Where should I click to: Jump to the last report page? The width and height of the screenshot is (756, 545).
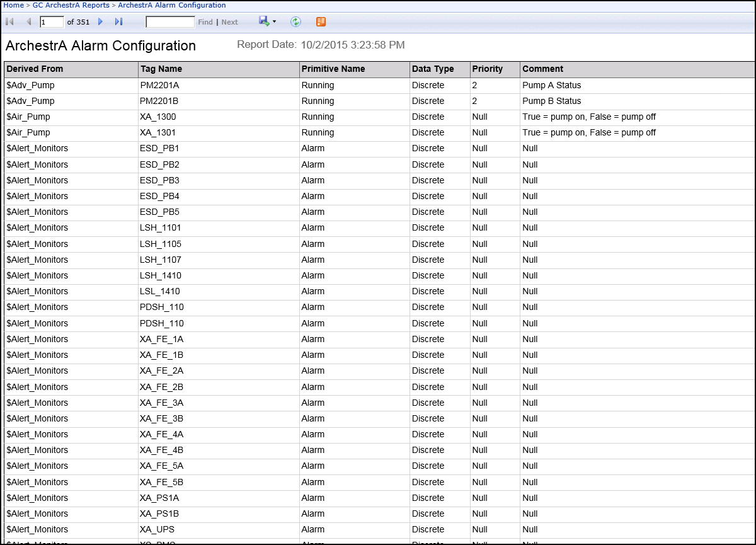pos(118,22)
